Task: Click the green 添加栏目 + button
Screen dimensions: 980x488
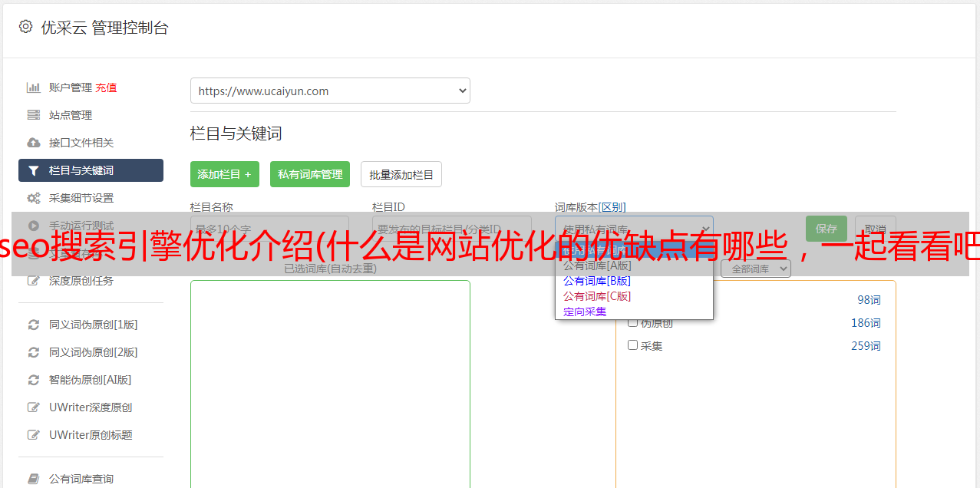Action: tap(225, 174)
